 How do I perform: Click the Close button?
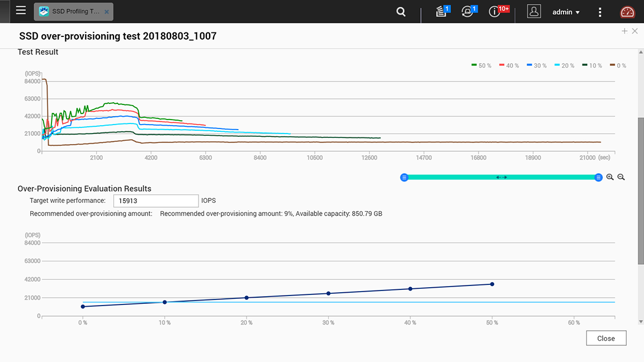(x=606, y=338)
